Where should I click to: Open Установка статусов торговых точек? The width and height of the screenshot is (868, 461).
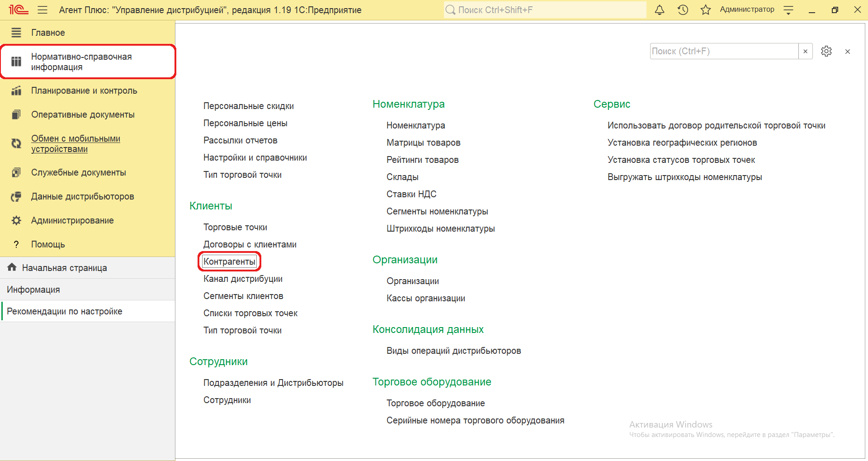[x=681, y=160]
